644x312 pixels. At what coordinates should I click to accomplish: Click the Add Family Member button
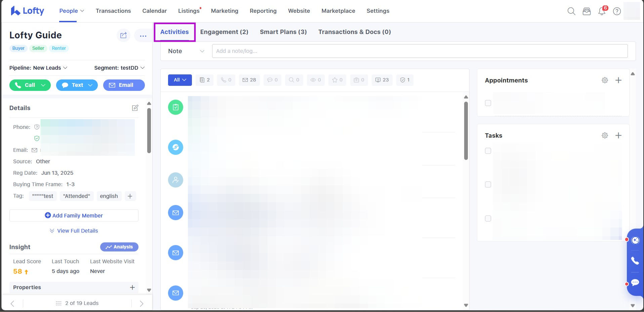click(x=74, y=215)
